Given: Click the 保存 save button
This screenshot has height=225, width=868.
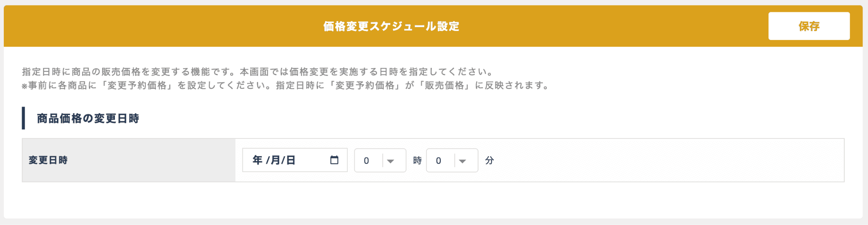Looking at the screenshot, I should [809, 26].
